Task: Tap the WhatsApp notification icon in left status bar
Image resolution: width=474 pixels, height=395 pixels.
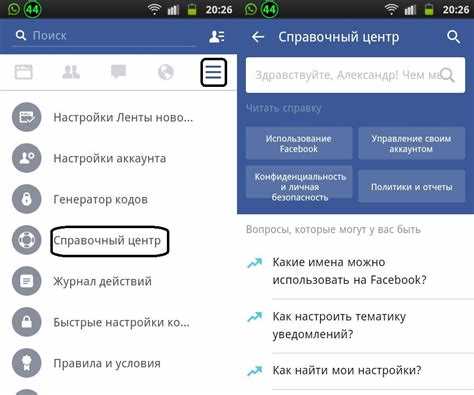Action: point(14,9)
